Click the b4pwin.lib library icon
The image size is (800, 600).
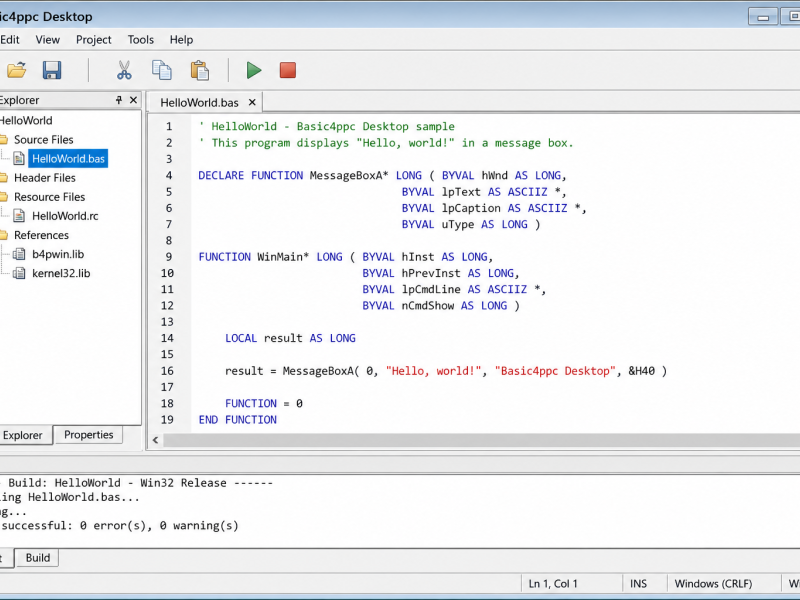19,254
